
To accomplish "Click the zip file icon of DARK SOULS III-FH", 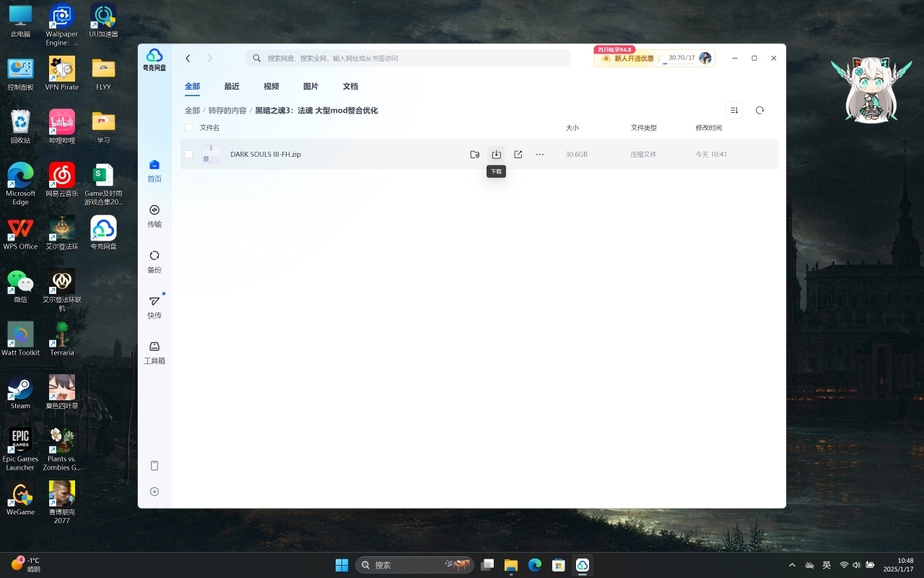I will click(x=212, y=154).
